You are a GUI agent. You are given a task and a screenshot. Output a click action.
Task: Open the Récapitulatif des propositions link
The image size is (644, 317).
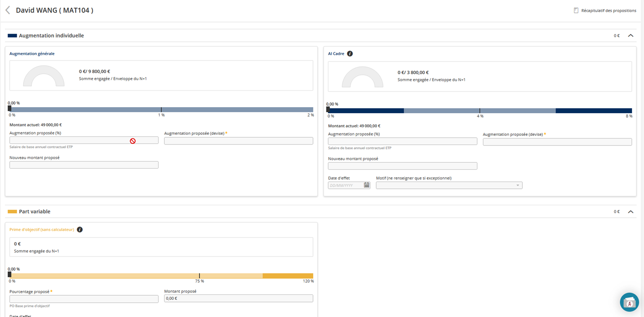pos(608,11)
